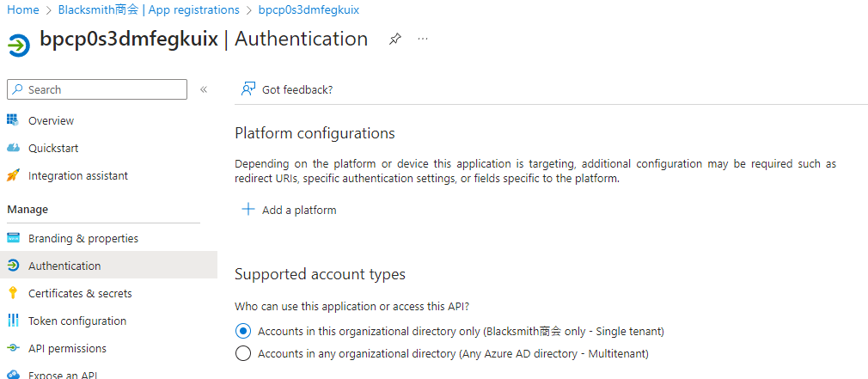Open the Authentication menu item
Image resolution: width=868 pixels, height=379 pixels.
coord(64,266)
